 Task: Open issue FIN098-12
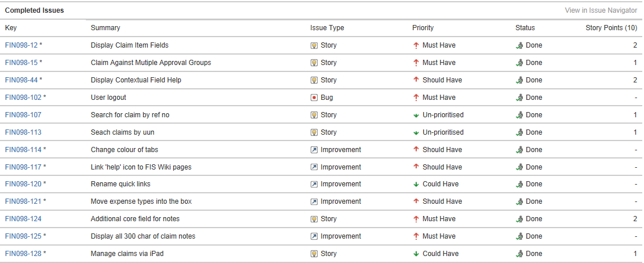pos(21,45)
